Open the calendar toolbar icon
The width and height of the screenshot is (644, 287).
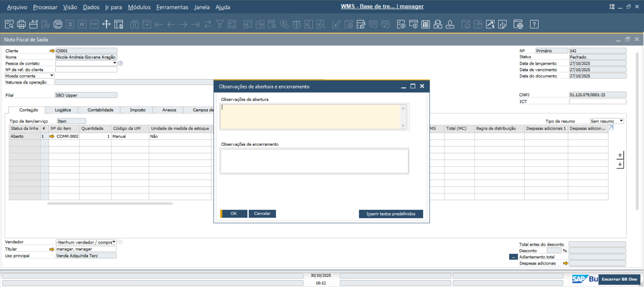pyautogui.click(x=426, y=24)
